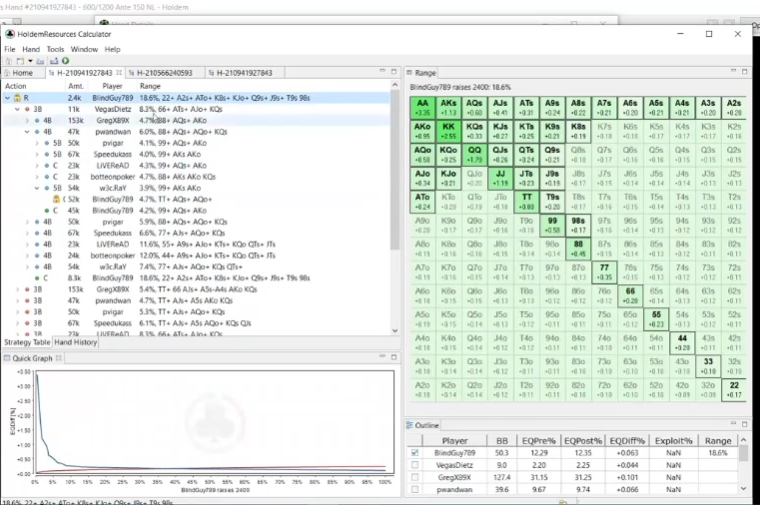Click the export toolbar icon
760x505 pixels.
click(x=54, y=61)
